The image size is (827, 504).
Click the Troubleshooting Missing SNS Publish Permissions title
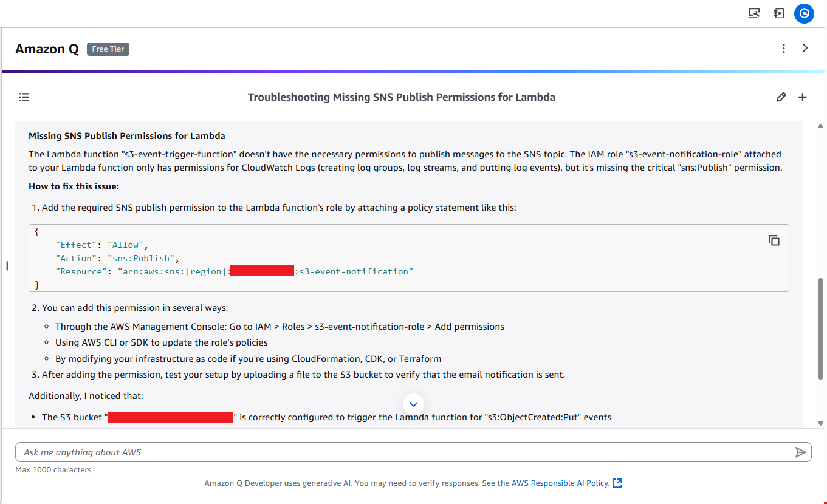coord(402,97)
